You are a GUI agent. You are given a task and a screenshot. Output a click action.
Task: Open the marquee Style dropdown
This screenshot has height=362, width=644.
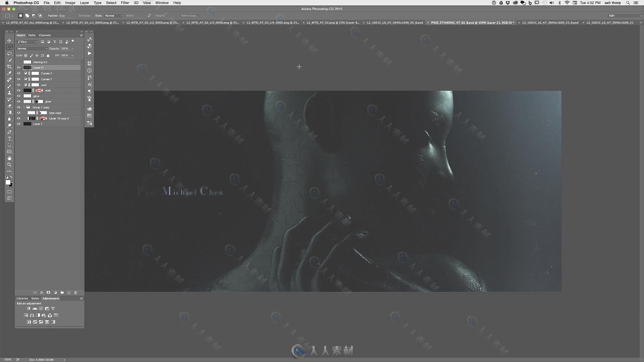[x=113, y=16]
